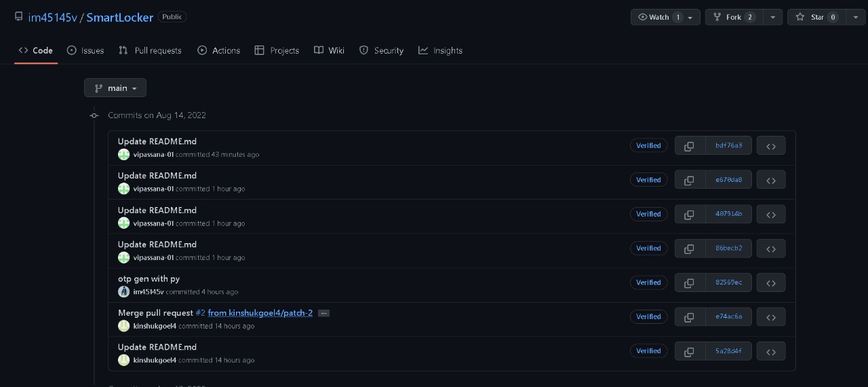868x387 pixels.
Task: Click author vipassana-01 on 43 minutes ago commit
Action: (x=153, y=155)
